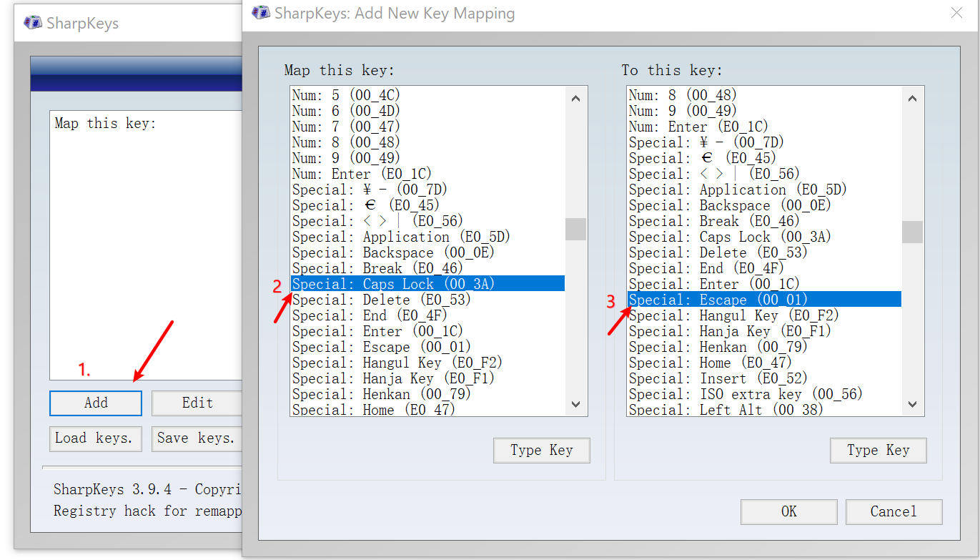
Task: Select Special: Application in To list
Action: (x=764, y=190)
